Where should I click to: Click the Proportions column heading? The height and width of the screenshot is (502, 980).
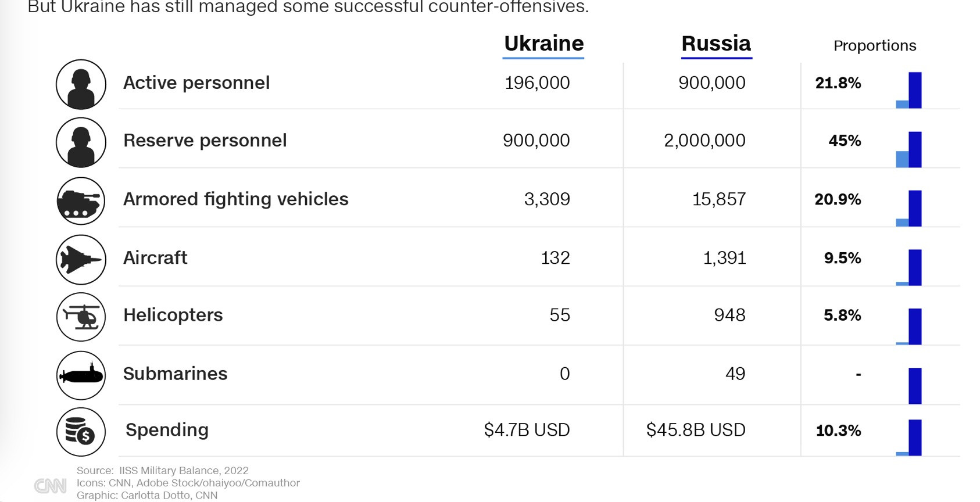pos(874,46)
